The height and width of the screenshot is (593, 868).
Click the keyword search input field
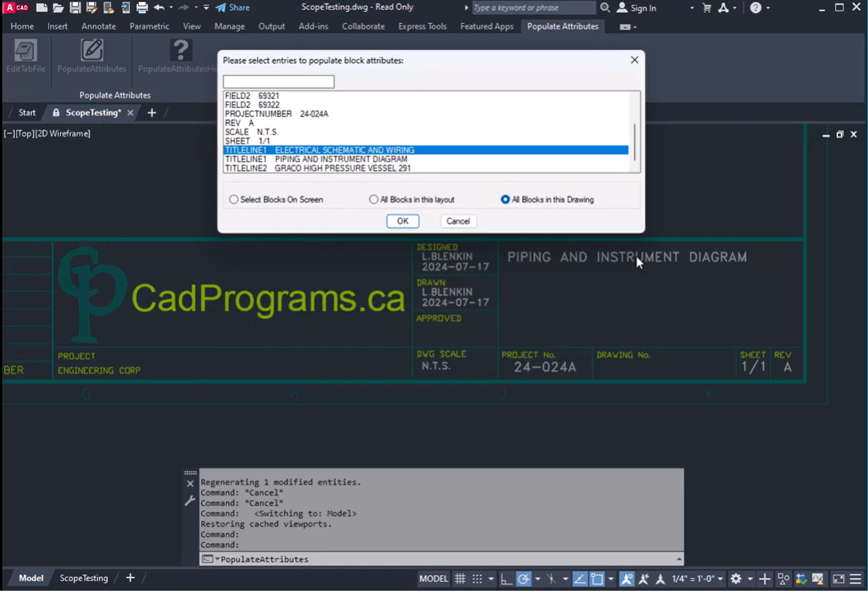533,7
